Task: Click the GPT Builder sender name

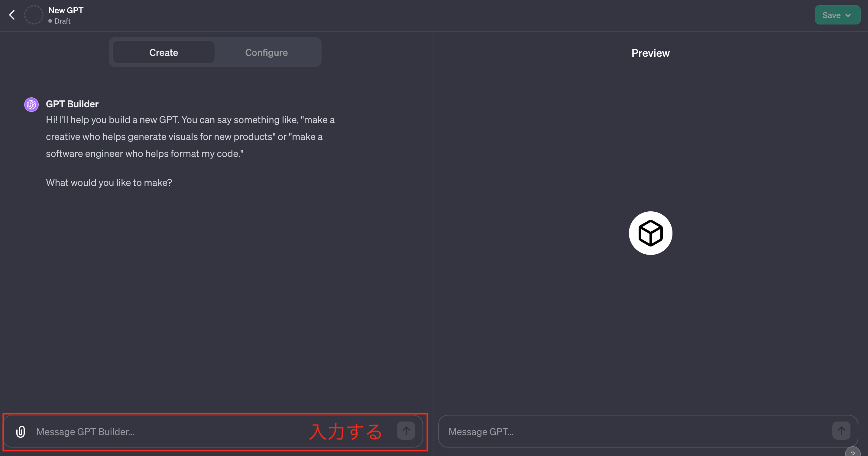Action: click(72, 104)
